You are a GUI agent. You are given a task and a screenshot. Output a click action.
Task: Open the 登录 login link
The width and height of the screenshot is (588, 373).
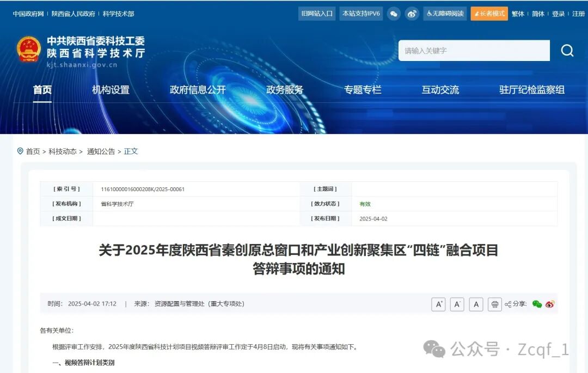point(559,13)
